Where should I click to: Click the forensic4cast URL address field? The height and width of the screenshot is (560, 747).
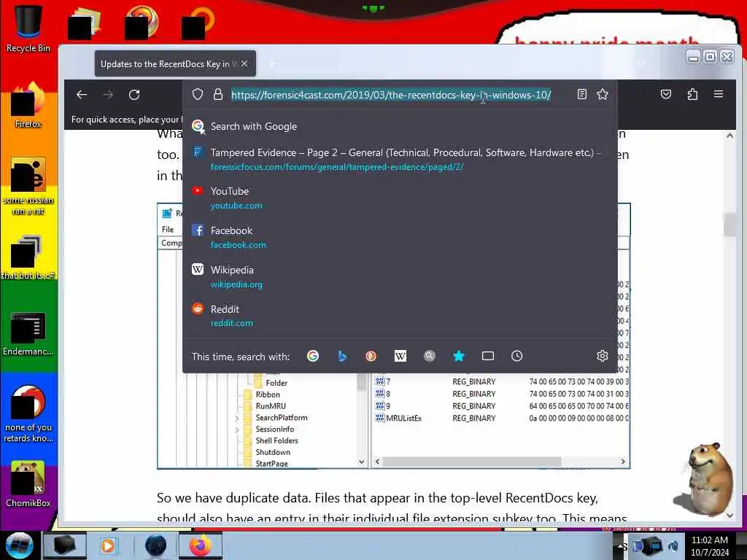tap(391, 95)
